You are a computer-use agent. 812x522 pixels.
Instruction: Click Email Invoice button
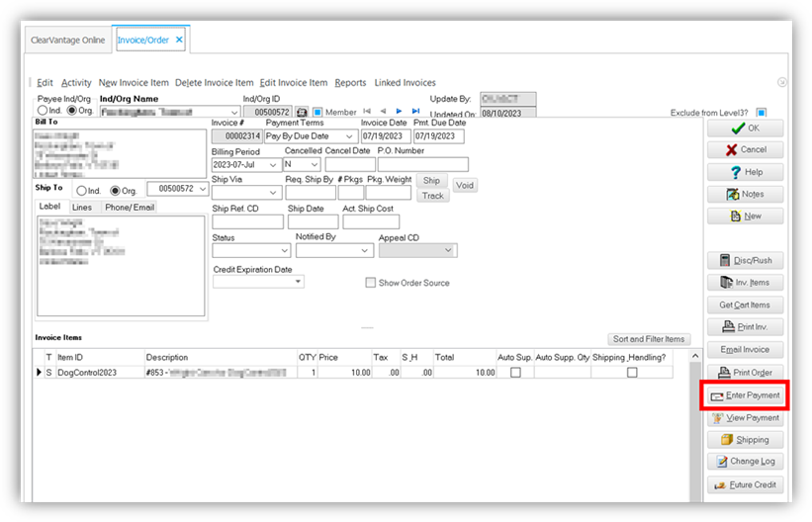point(745,350)
